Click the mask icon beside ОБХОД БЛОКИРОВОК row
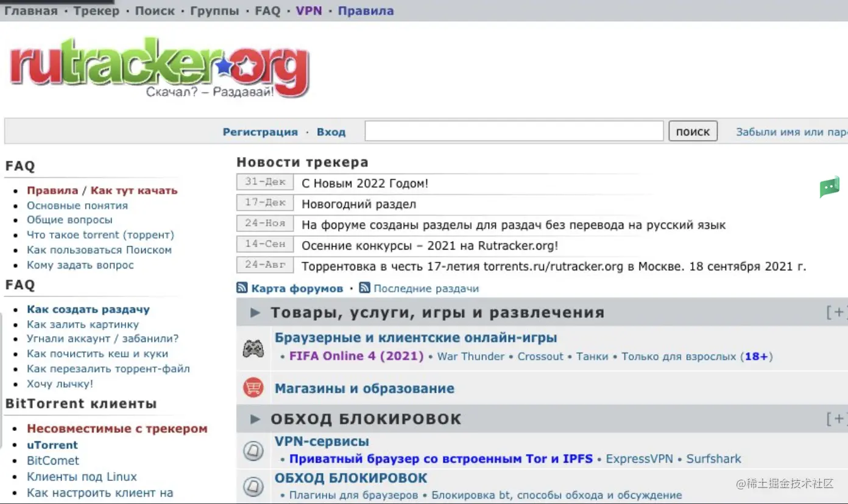This screenshot has height=504, width=848. 253,486
